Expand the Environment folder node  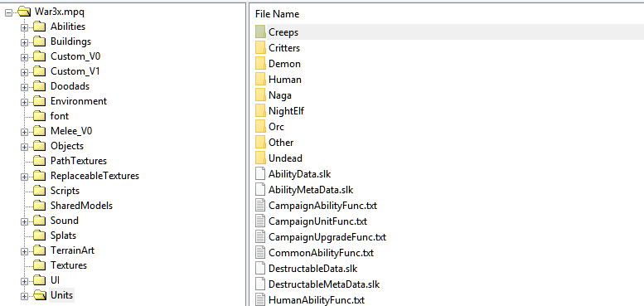[x=24, y=102]
